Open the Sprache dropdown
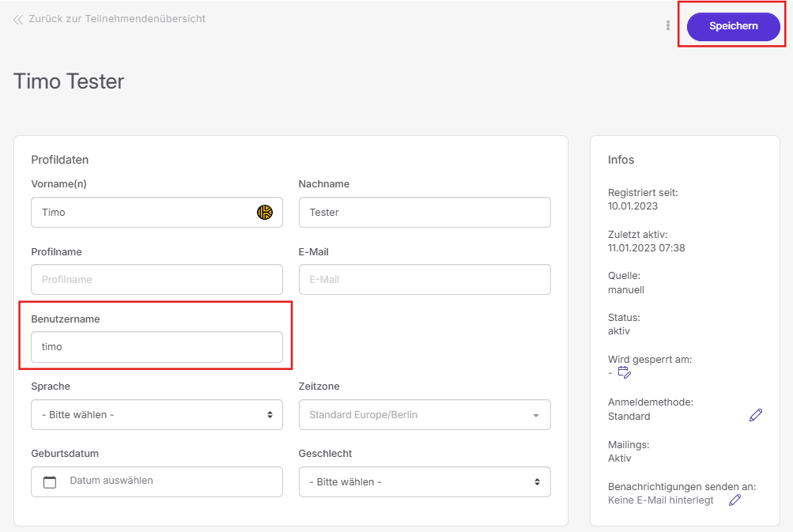Image resolution: width=793 pixels, height=532 pixels. tap(157, 415)
